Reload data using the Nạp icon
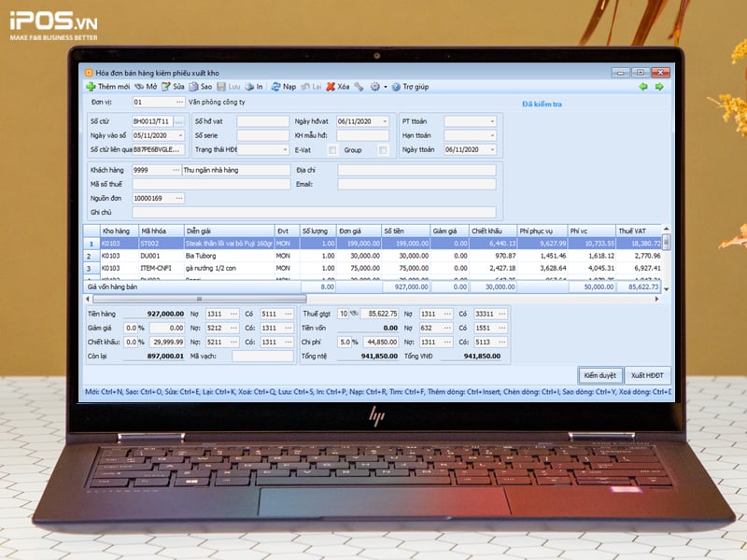This screenshot has width=747, height=560. [x=276, y=87]
